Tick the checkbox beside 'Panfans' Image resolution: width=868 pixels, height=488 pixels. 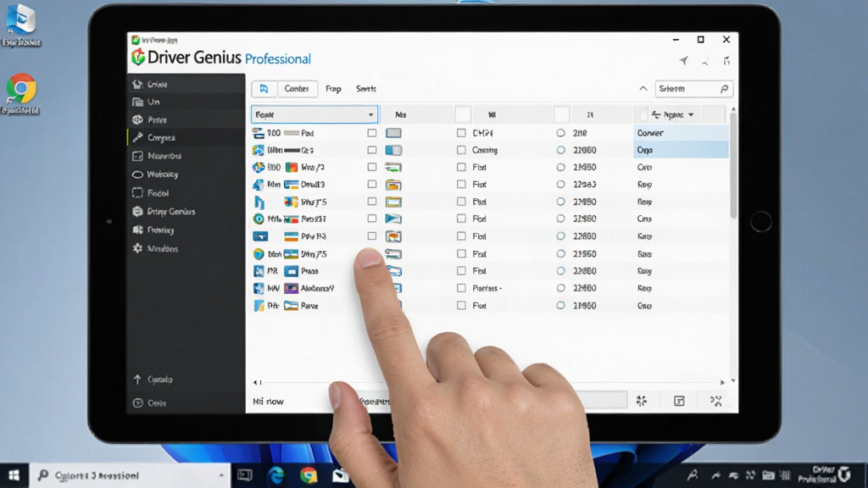coord(461,288)
